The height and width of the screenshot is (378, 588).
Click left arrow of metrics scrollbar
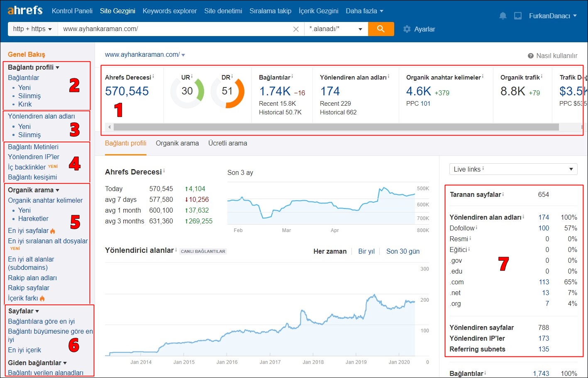(x=110, y=127)
